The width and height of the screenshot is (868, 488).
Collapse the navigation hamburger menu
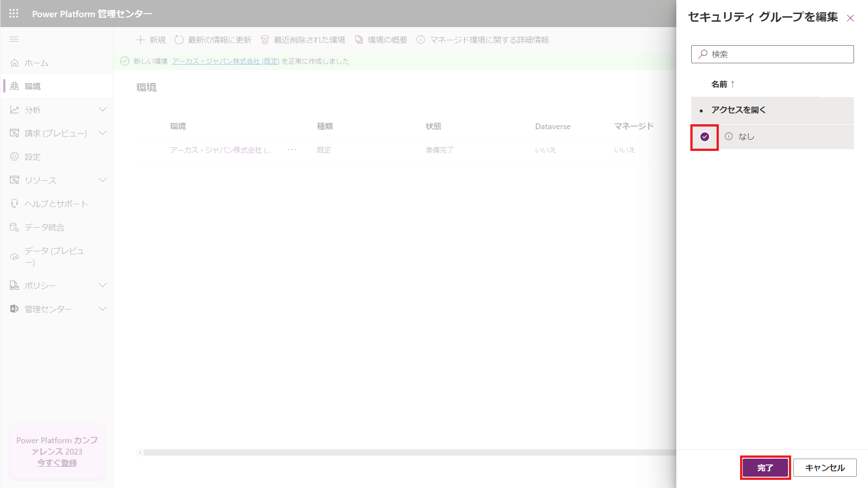coord(14,39)
